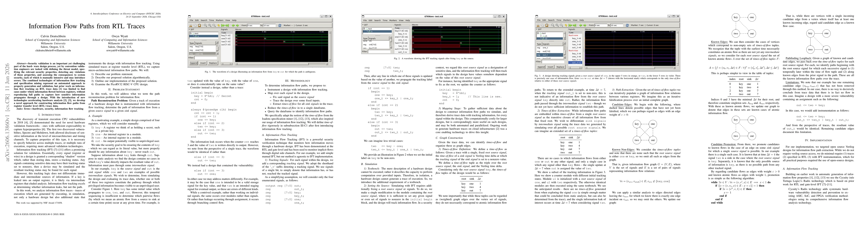Click the Append button in Fig. 3 GTKWave

541,67
